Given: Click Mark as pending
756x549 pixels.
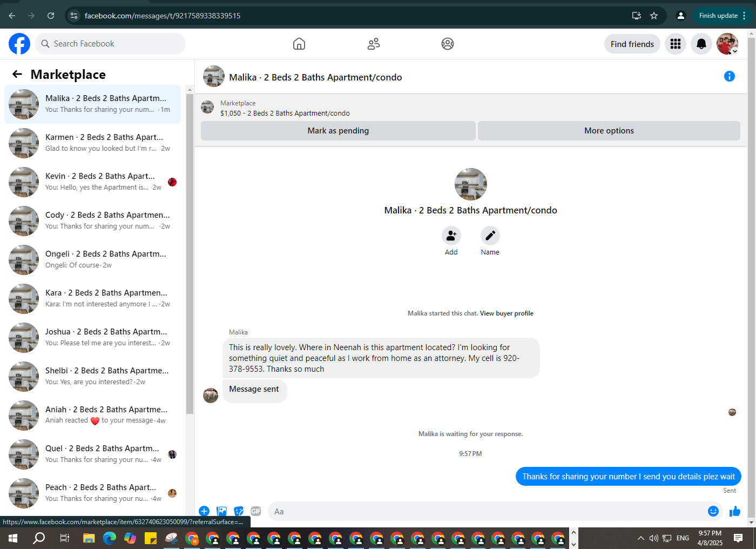Looking at the screenshot, I should point(338,131).
